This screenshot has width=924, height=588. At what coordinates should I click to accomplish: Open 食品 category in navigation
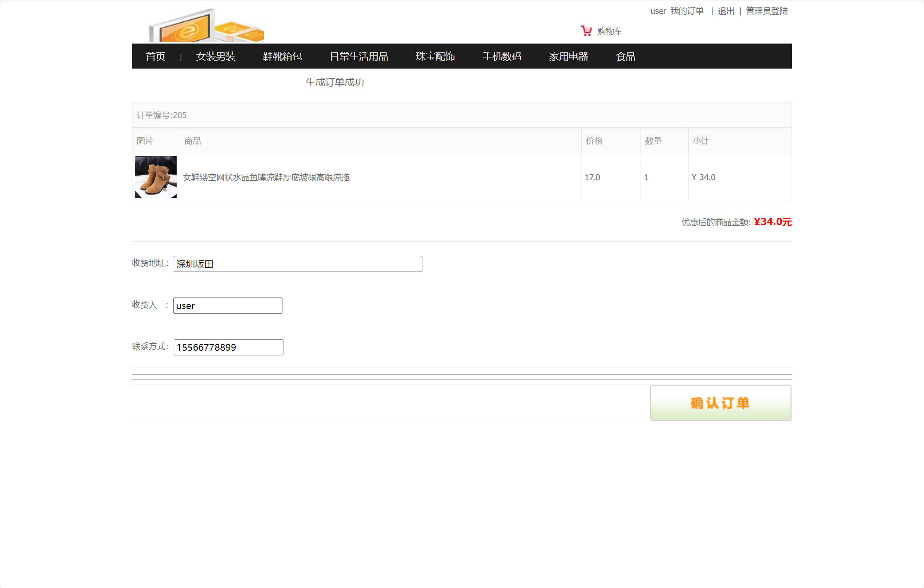pos(626,57)
